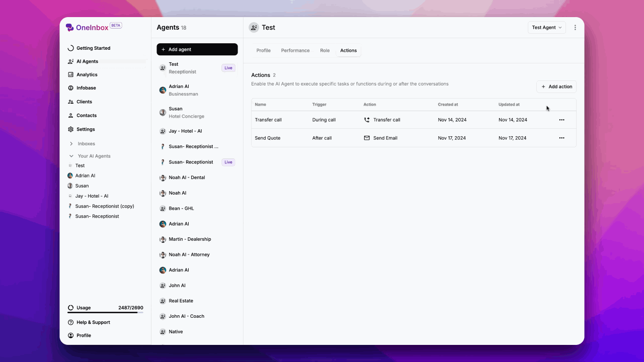Click Susan Hotel Concierge avatar
644x362 pixels.
[163, 113]
